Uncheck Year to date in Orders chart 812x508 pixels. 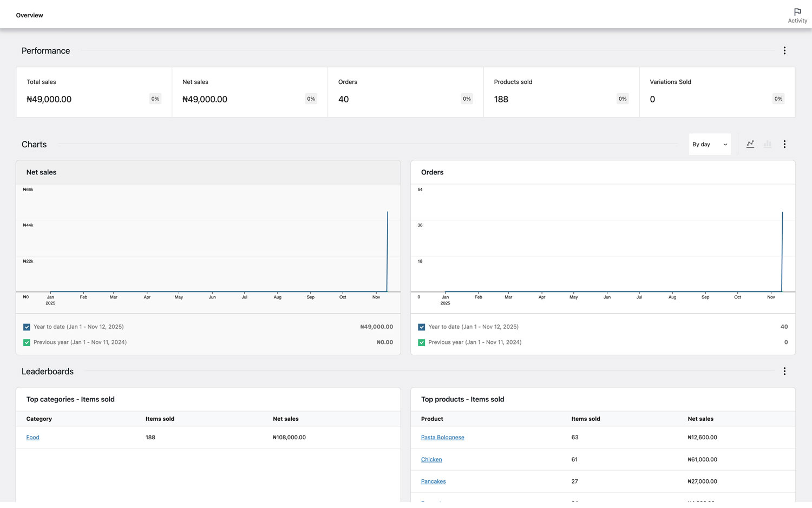click(x=421, y=327)
